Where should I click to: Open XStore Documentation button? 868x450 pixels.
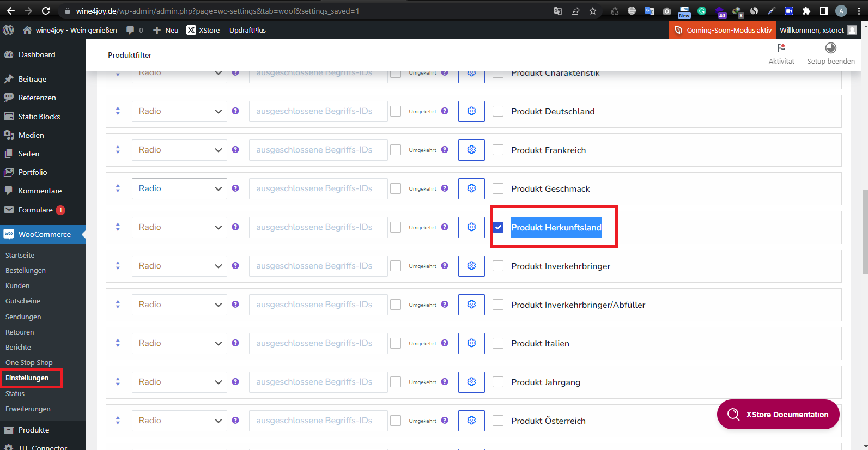coord(778,415)
